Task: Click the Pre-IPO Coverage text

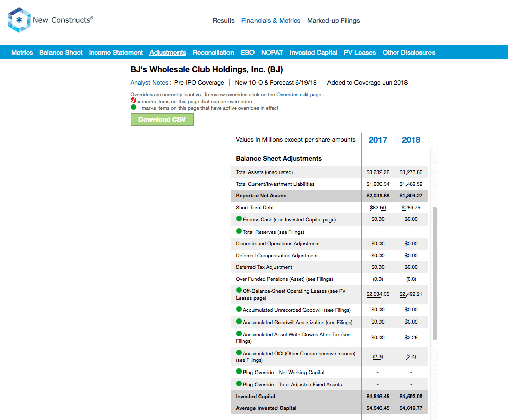Action: click(199, 83)
